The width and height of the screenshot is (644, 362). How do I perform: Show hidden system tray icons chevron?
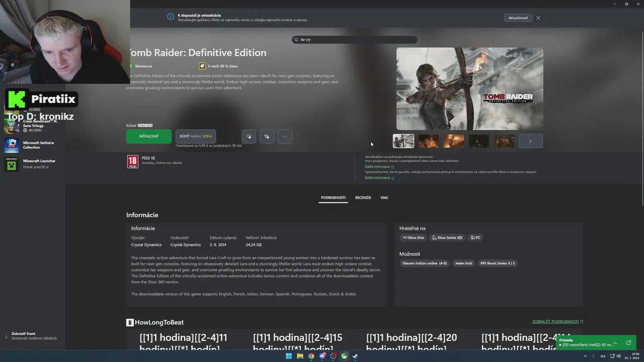585,356
